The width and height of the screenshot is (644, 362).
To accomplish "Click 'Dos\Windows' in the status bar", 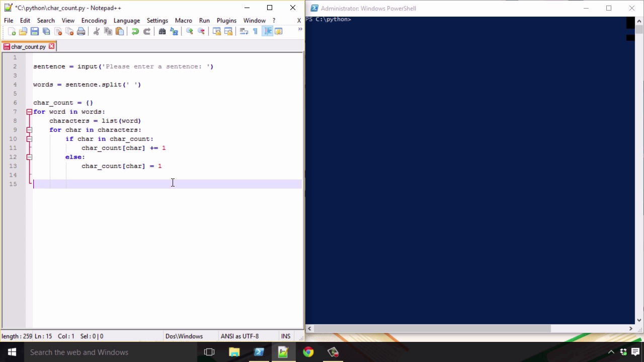I will tap(184, 336).
